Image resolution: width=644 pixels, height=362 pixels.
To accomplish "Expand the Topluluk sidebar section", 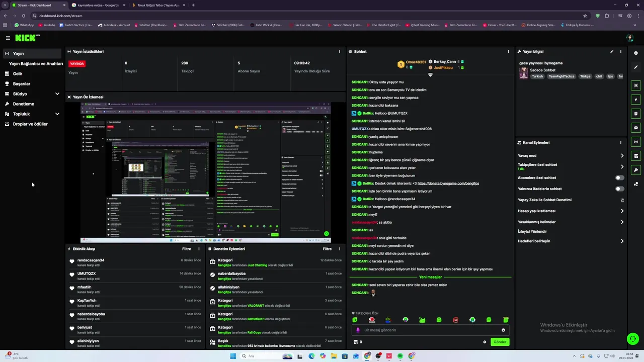I will pyautogui.click(x=57, y=114).
